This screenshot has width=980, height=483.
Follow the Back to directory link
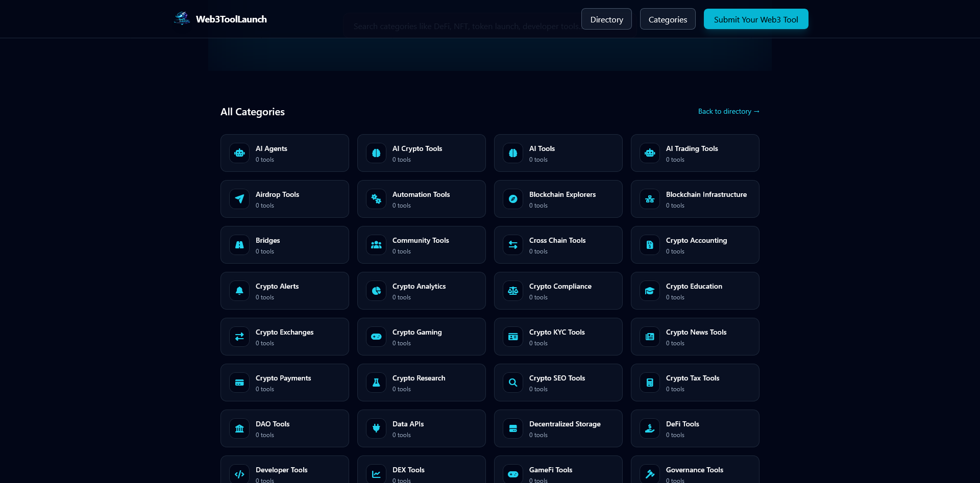729,111
